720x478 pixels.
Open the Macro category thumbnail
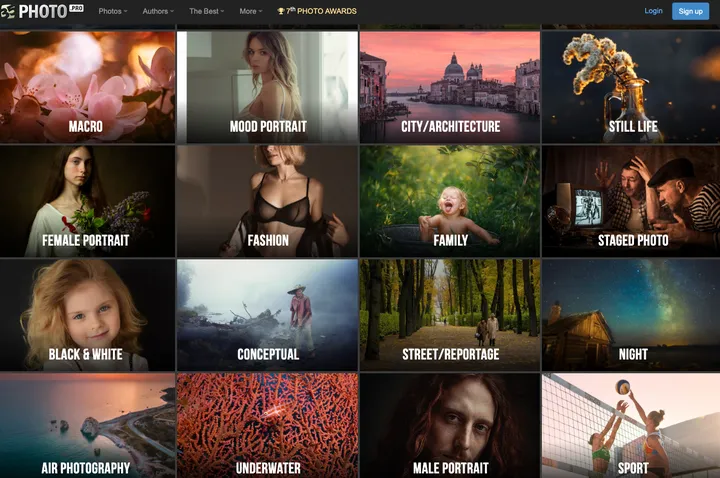(87, 87)
